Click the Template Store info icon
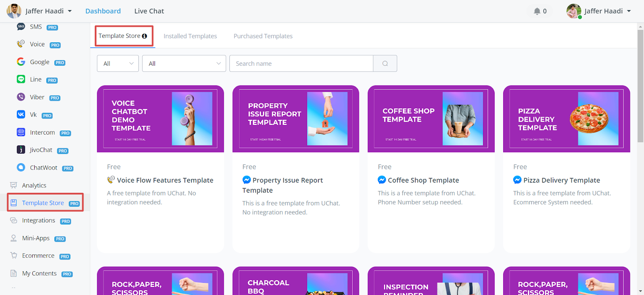 click(x=144, y=36)
